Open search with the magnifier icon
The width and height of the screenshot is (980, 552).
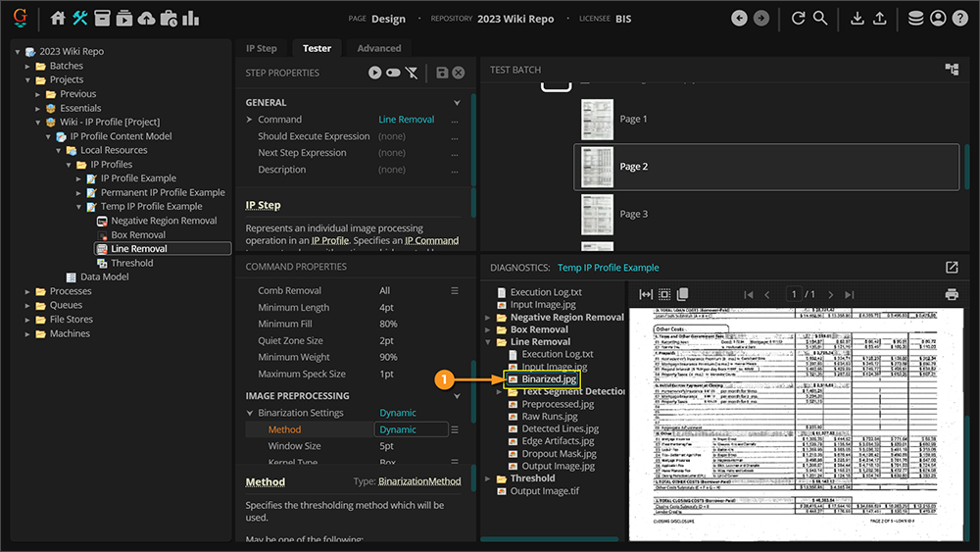click(x=820, y=18)
